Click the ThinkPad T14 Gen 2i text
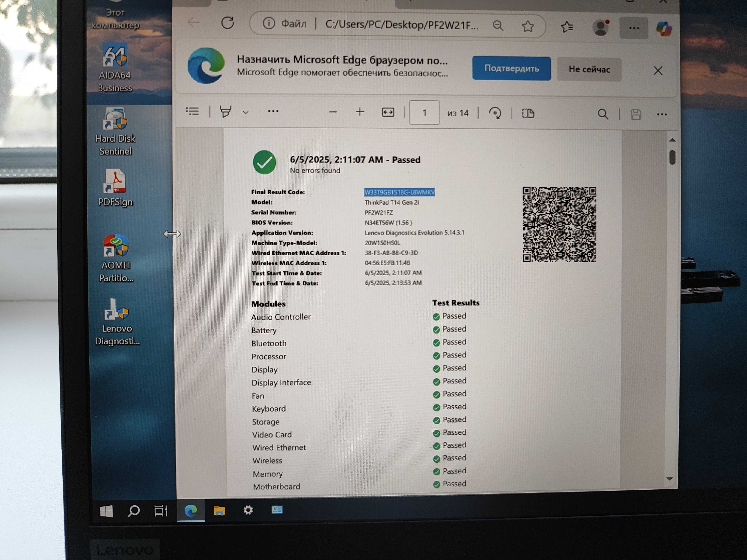The image size is (747, 560). [391, 202]
